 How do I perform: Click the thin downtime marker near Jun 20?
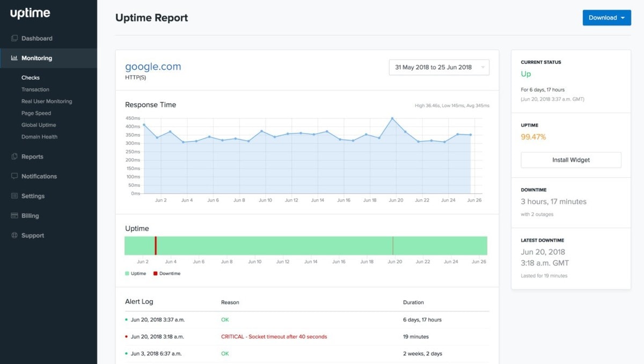393,246
